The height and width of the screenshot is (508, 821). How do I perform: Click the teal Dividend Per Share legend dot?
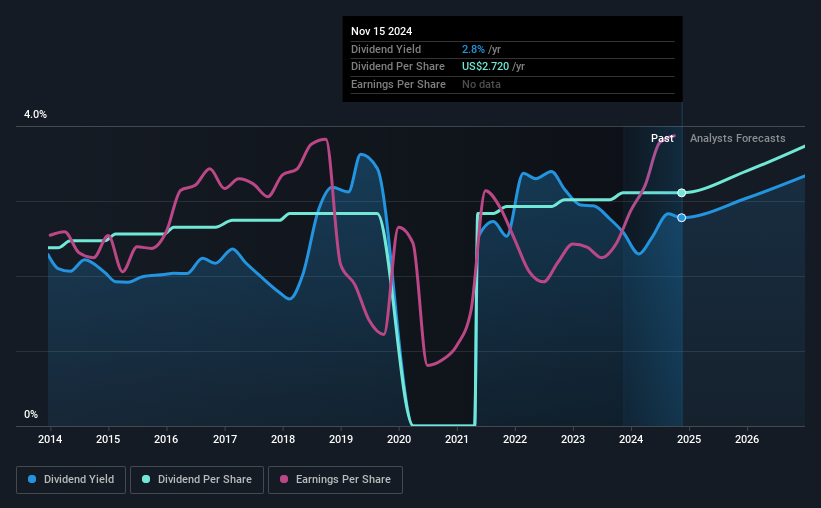[146, 479]
